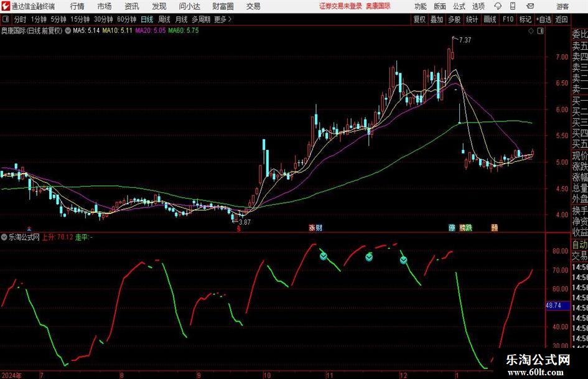Switch to 15分钟 chart period
Image resolution: width=588 pixels, height=379 pixels.
click(80, 19)
